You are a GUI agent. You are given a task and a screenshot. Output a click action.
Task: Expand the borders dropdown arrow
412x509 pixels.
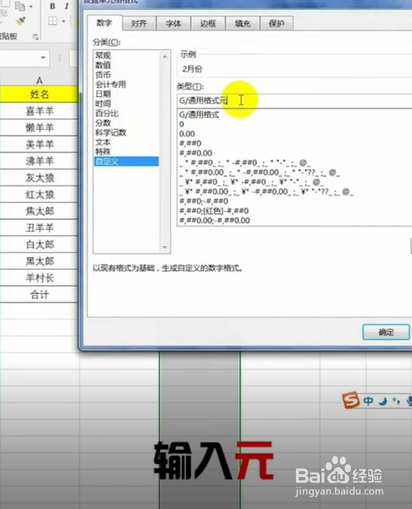[63, 22]
